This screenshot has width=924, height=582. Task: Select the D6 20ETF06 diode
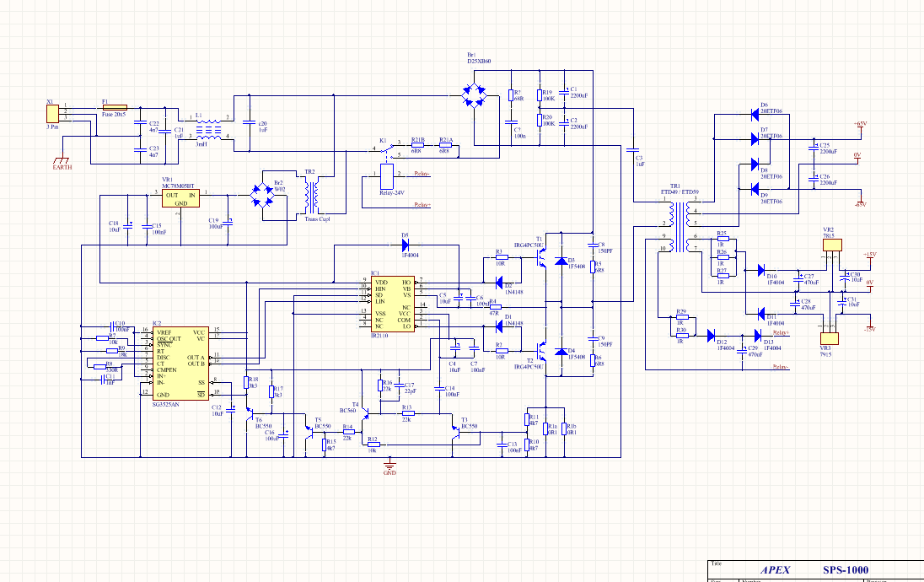click(x=755, y=115)
